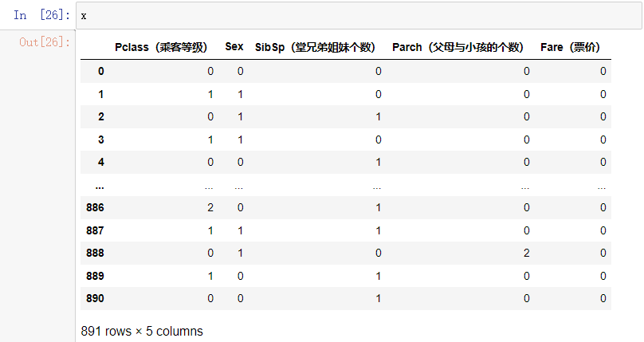Select row index 4
The height and width of the screenshot is (342, 644).
[x=101, y=163]
